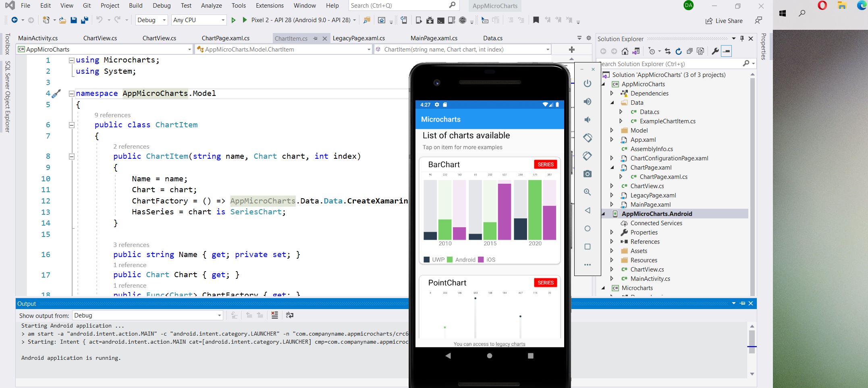Screen dimensions: 868x388
Task: Tap 'You can access to legacy charts' link
Action: (x=490, y=344)
